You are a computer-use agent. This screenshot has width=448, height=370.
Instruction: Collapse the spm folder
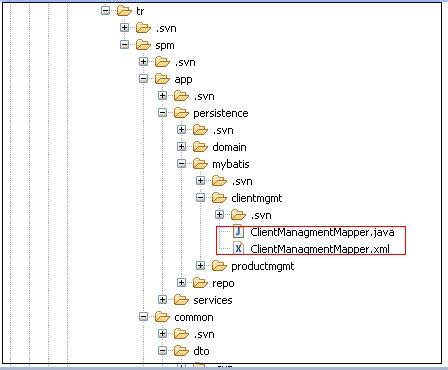coord(124,44)
